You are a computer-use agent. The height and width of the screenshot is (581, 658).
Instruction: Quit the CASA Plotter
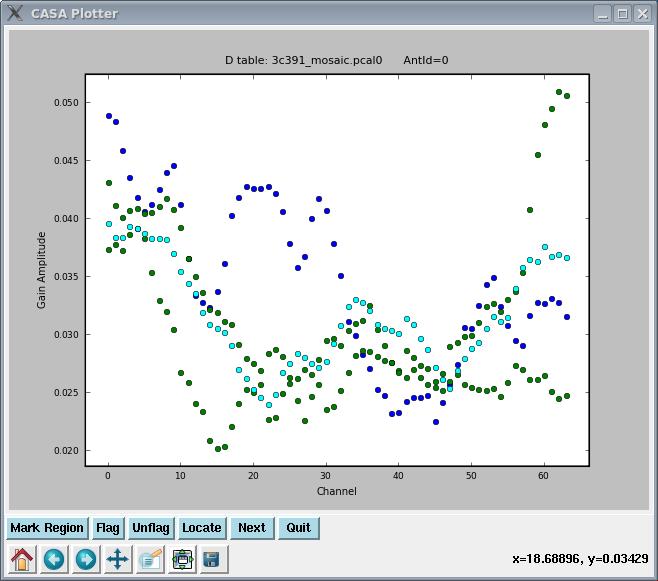[298, 528]
